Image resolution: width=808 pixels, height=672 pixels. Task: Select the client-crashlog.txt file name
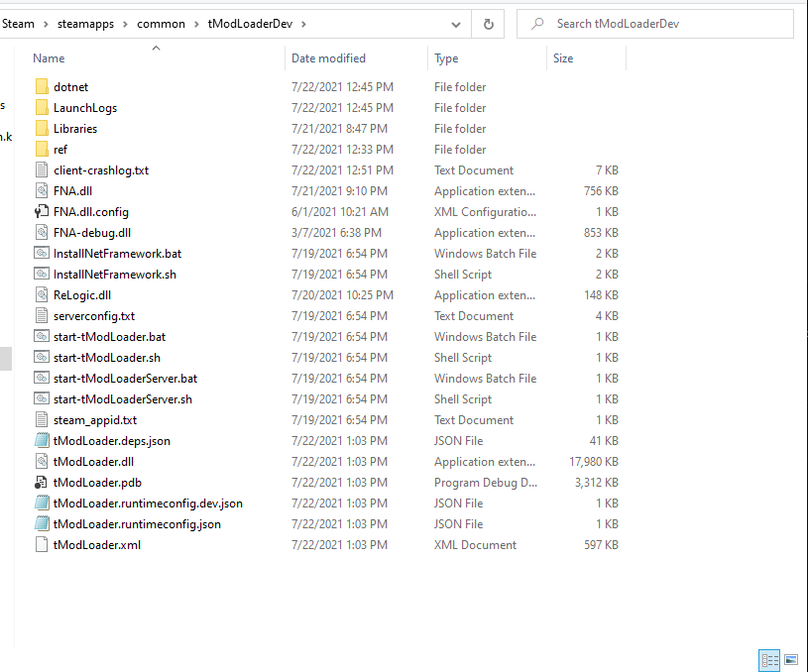click(x=101, y=170)
